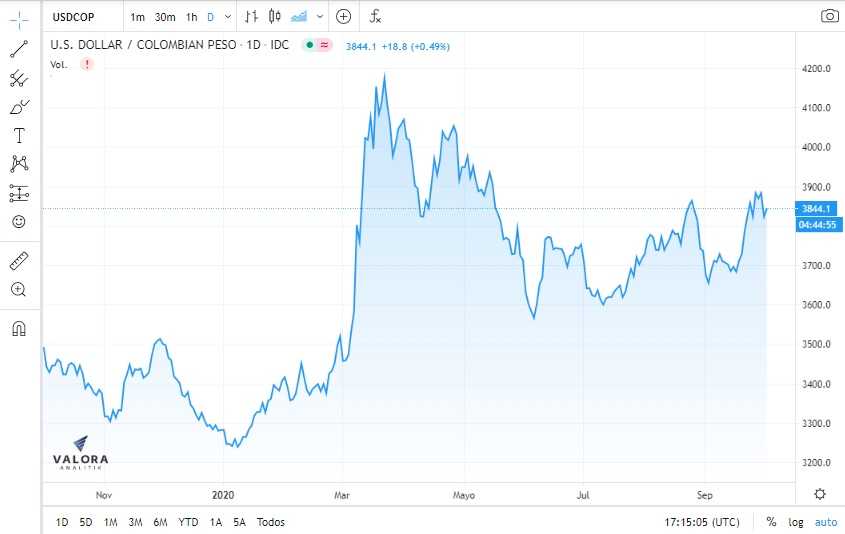The image size is (845, 534).
Task: Set the range to 6M
Action: (160, 522)
